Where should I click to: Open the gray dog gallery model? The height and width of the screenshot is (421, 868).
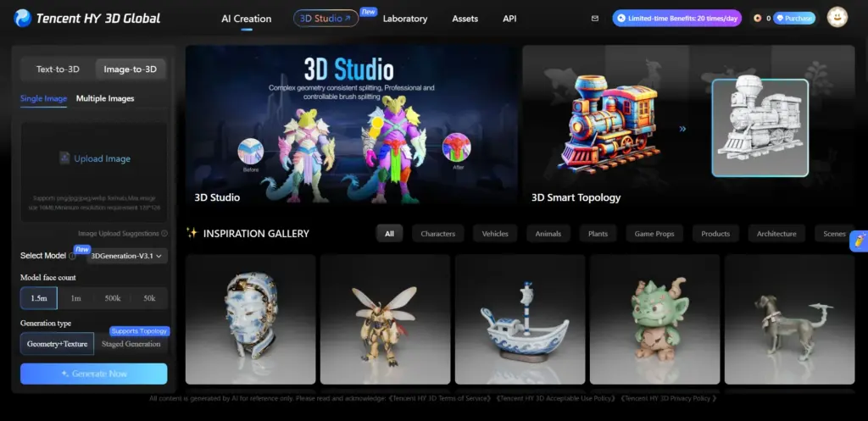tap(789, 319)
